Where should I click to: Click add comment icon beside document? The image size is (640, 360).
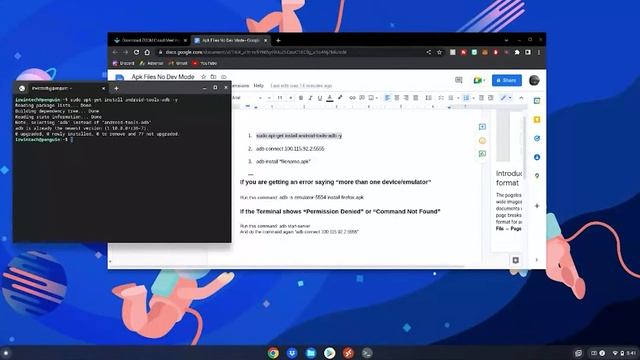click(482, 127)
